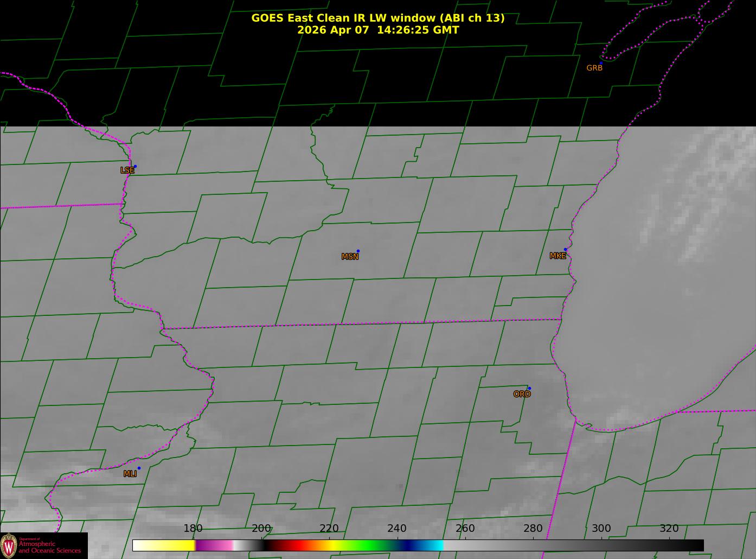Click the 200 colorbar tick label
Image resolution: width=756 pixels, height=559 pixels.
(x=261, y=528)
